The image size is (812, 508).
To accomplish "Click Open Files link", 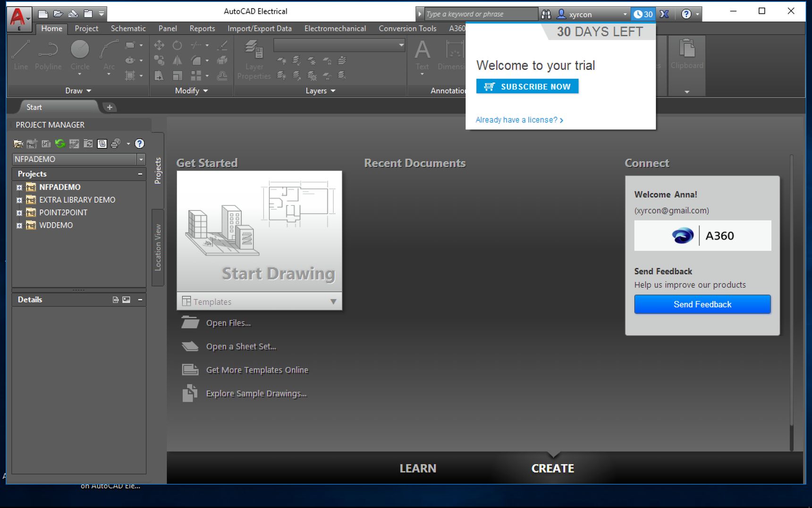I will tap(228, 323).
